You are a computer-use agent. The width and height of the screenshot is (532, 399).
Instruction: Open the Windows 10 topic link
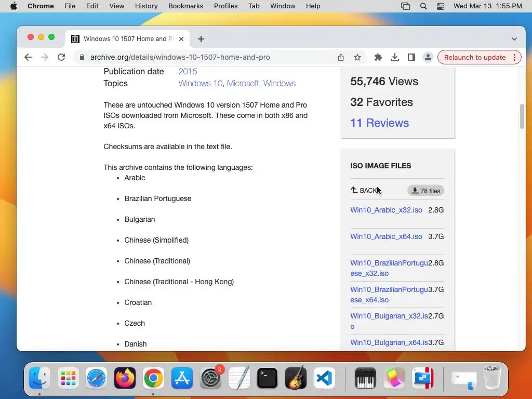[x=200, y=84]
